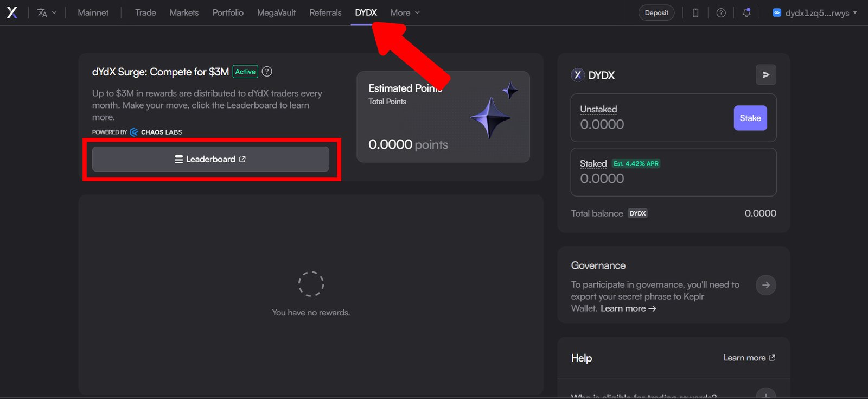
Task: Open the Help Learn more link
Action: (x=749, y=358)
